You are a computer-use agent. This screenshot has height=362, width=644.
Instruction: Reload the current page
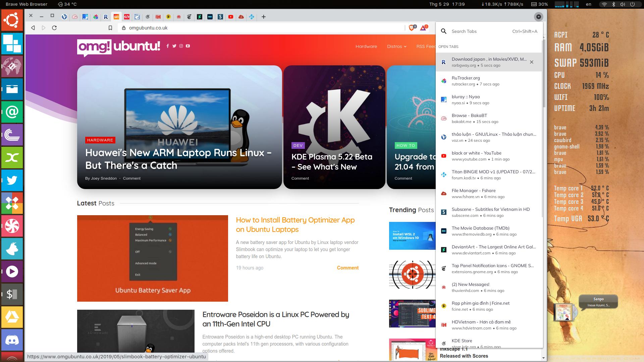[54, 28]
